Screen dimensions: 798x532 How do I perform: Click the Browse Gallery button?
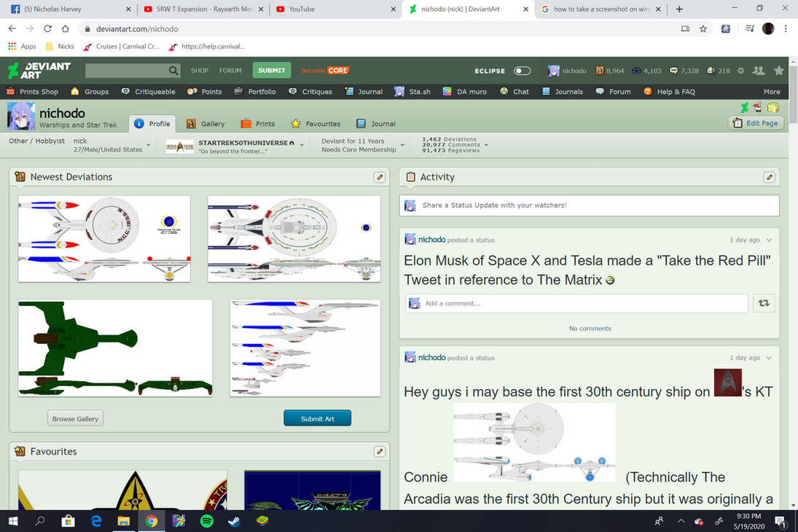coord(75,418)
